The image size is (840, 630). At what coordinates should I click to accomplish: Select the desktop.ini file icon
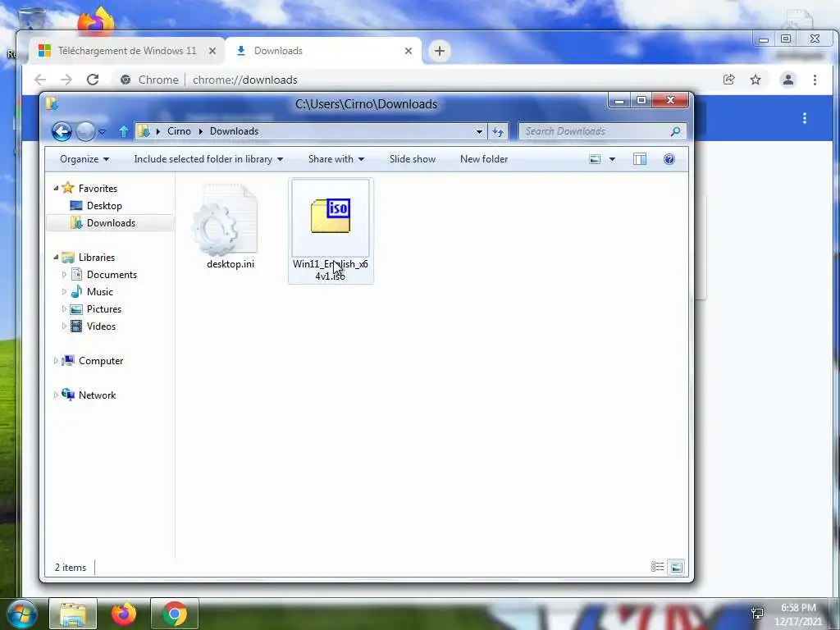click(x=225, y=220)
